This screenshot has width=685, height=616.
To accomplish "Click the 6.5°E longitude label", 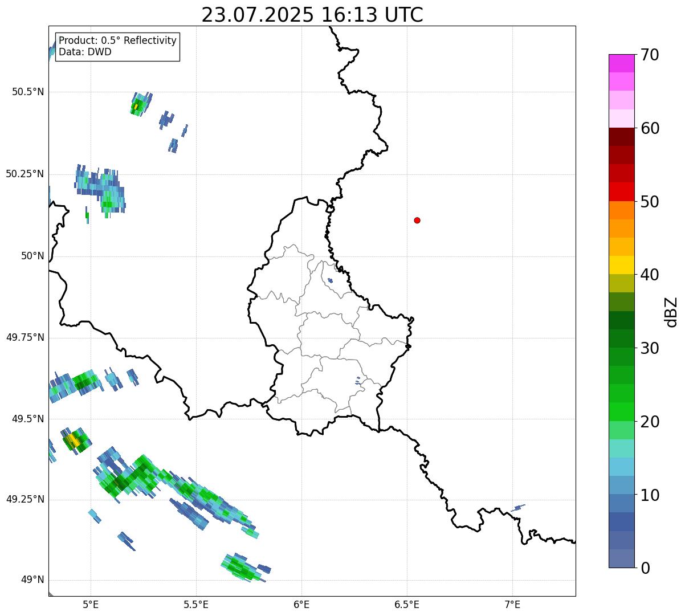I will pos(407,604).
